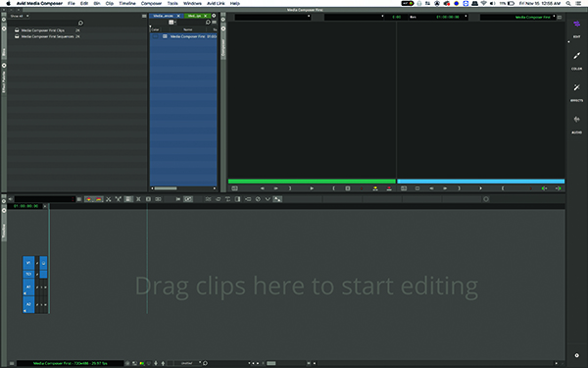Viewport: 588px width, 368px height.
Task: Click the red overwrite edit icon
Action: point(389,188)
